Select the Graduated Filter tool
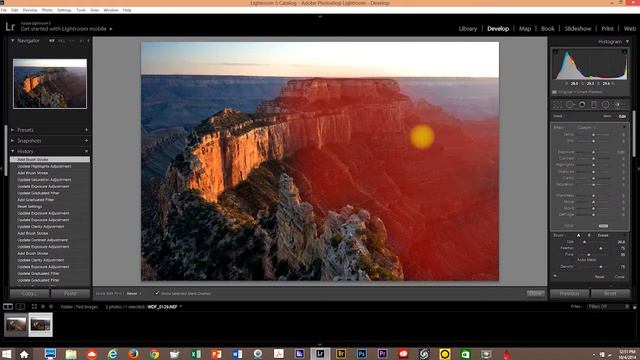The image size is (640, 360). tap(594, 105)
